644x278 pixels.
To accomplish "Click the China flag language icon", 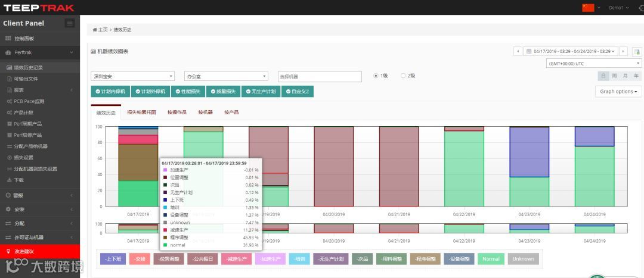I will point(588,7).
